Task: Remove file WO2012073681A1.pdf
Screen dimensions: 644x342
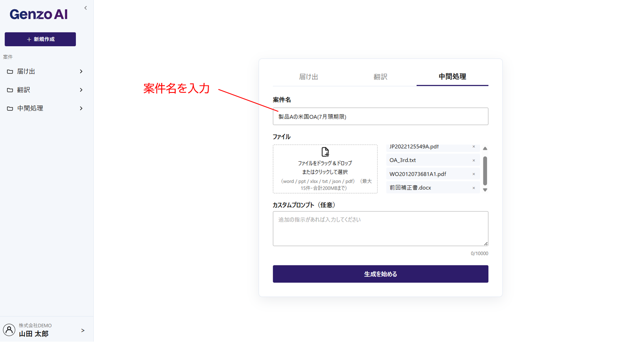Action: (x=473, y=174)
